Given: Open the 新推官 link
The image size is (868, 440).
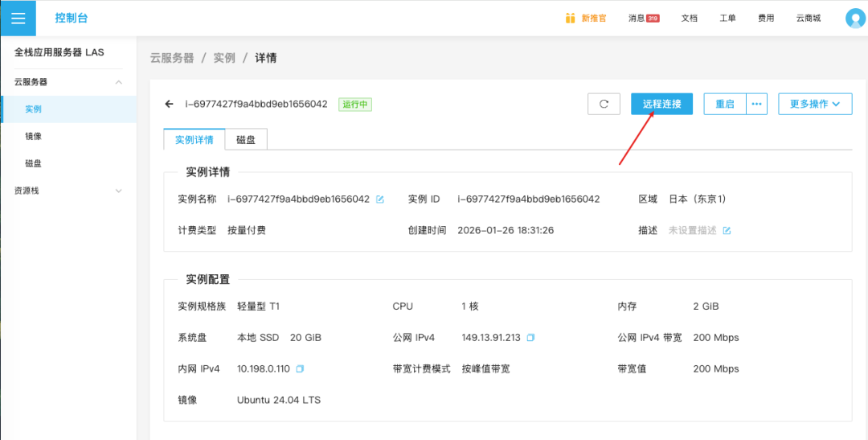Looking at the screenshot, I should (593, 19).
